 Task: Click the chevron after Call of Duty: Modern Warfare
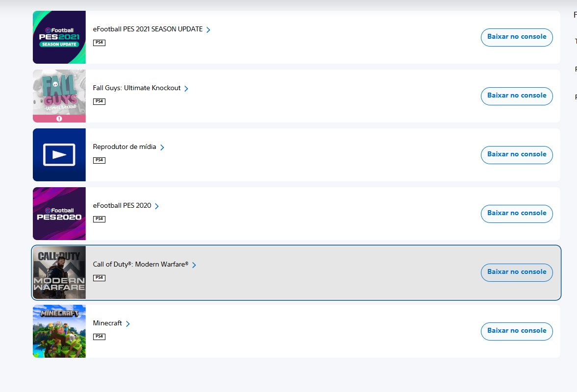coord(194,265)
